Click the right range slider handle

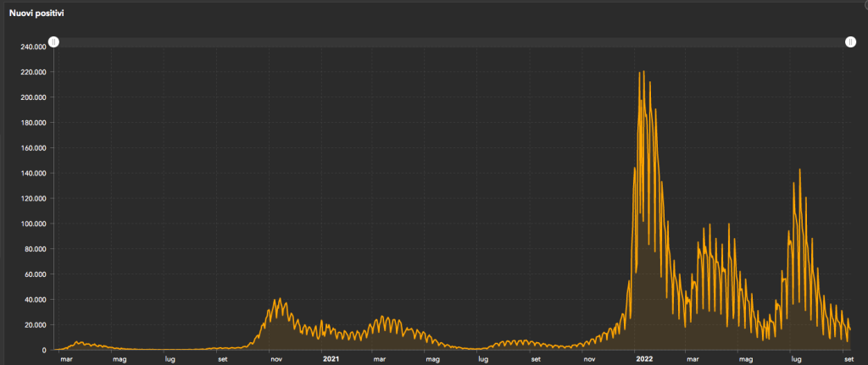[851, 41]
